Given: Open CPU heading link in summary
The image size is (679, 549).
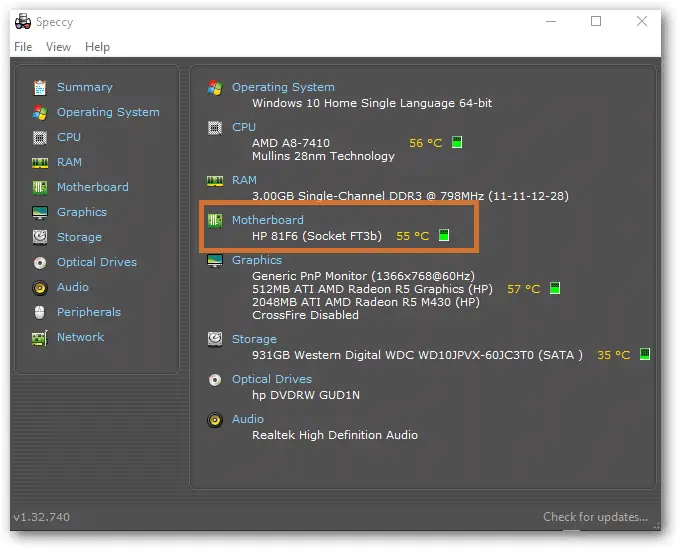Looking at the screenshot, I should 244,127.
